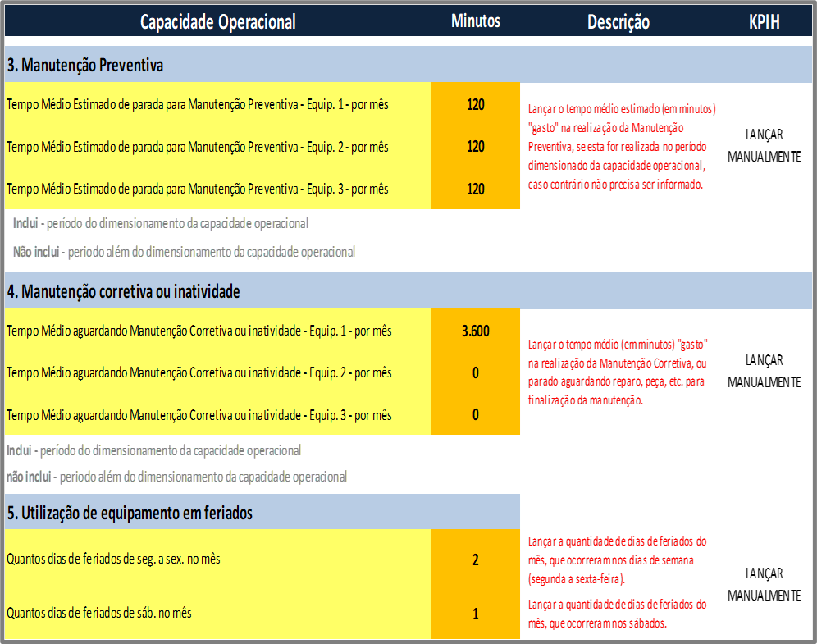Click the preventive maintenance red description text
The height and width of the screenshot is (644, 817).
pos(622,146)
